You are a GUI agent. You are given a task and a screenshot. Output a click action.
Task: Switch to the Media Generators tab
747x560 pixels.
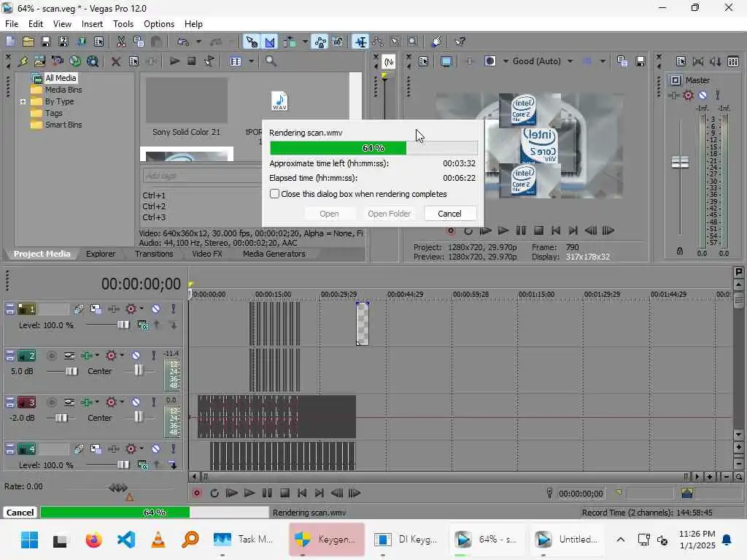coord(274,254)
